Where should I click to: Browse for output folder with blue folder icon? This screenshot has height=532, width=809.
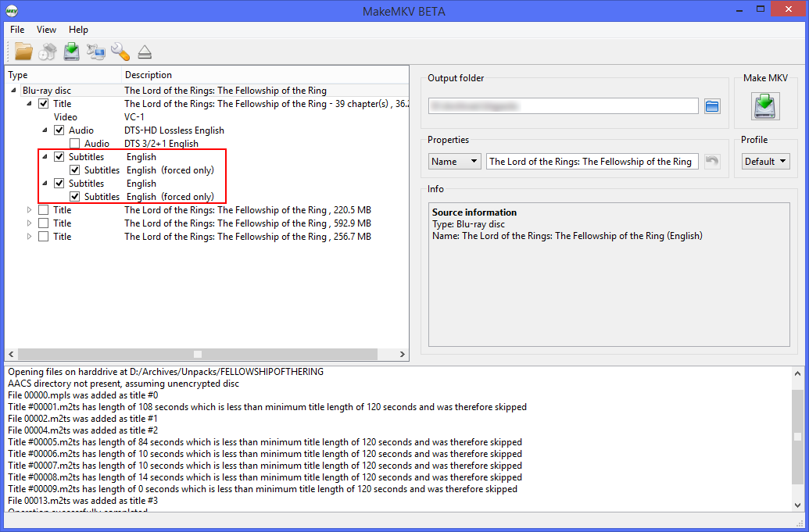[712, 106]
